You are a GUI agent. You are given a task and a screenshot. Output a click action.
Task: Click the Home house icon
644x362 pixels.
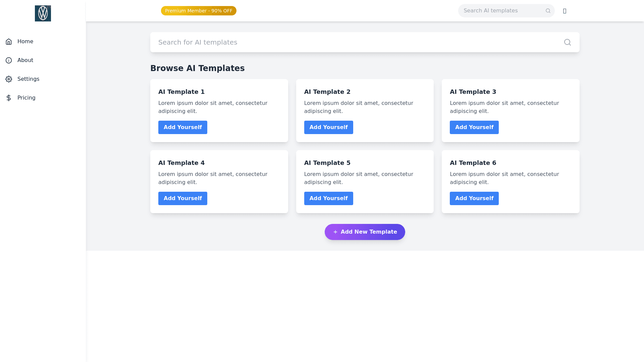(9, 42)
